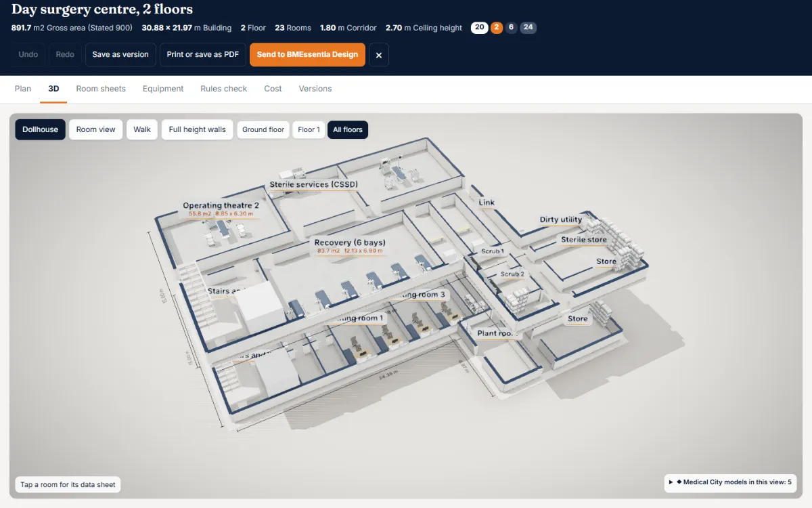Click the white badge showing 20

point(479,28)
